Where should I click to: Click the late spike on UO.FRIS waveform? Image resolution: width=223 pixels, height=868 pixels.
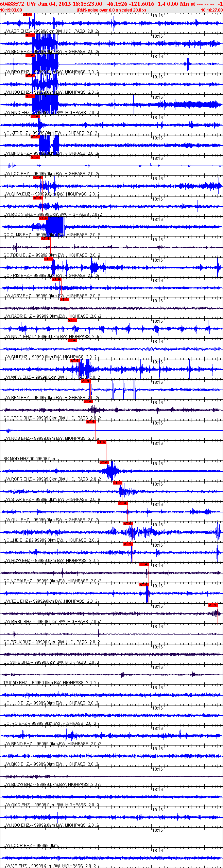[218, 267]
